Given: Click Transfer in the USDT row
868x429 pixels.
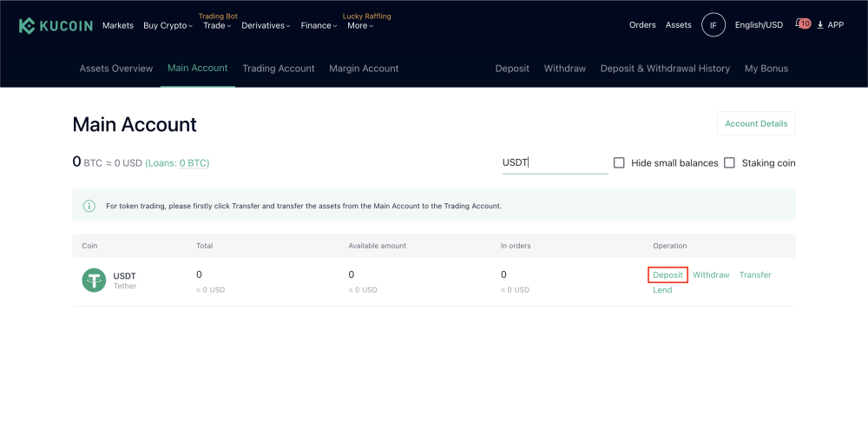Looking at the screenshot, I should coord(755,275).
